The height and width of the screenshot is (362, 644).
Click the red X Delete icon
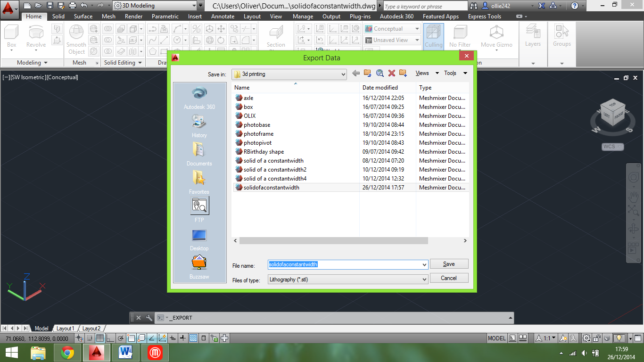[x=391, y=73]
